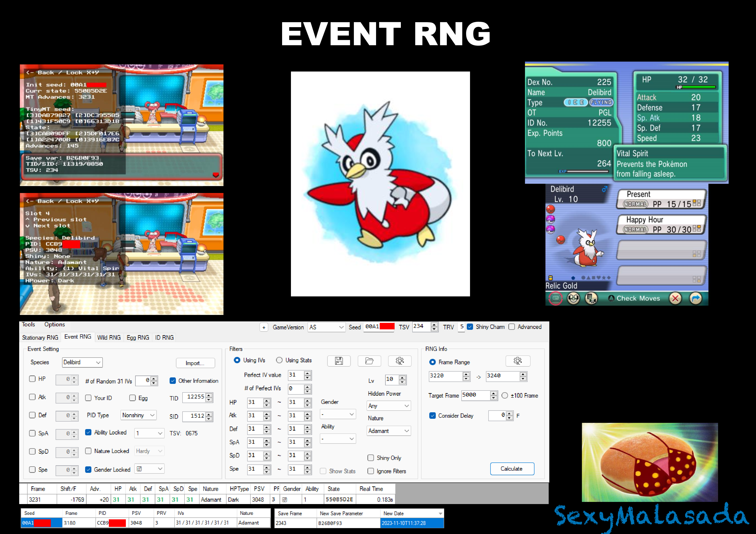
Task: Click the RNG Info gear icon
Action: pos(518,361)
